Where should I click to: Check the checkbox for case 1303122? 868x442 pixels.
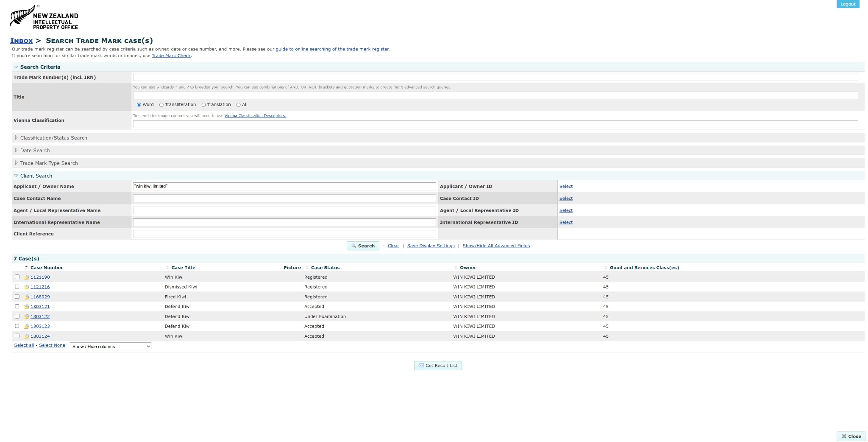[17, 316]
